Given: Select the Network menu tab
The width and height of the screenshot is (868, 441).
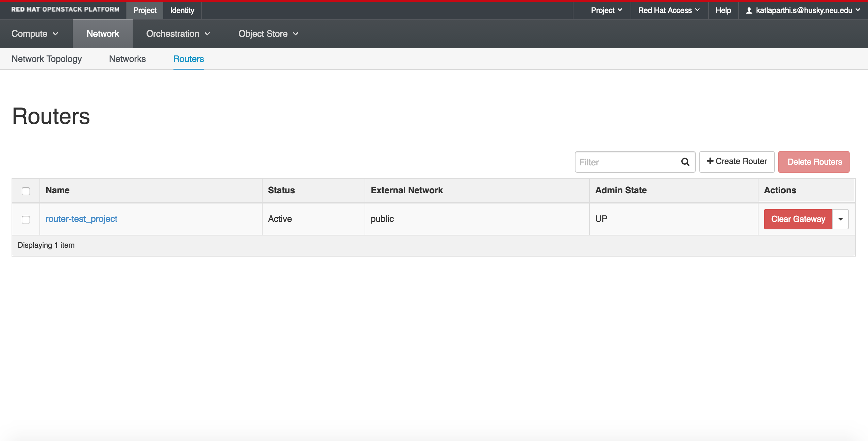Looking at the screenshot, I should pos(103,34).
